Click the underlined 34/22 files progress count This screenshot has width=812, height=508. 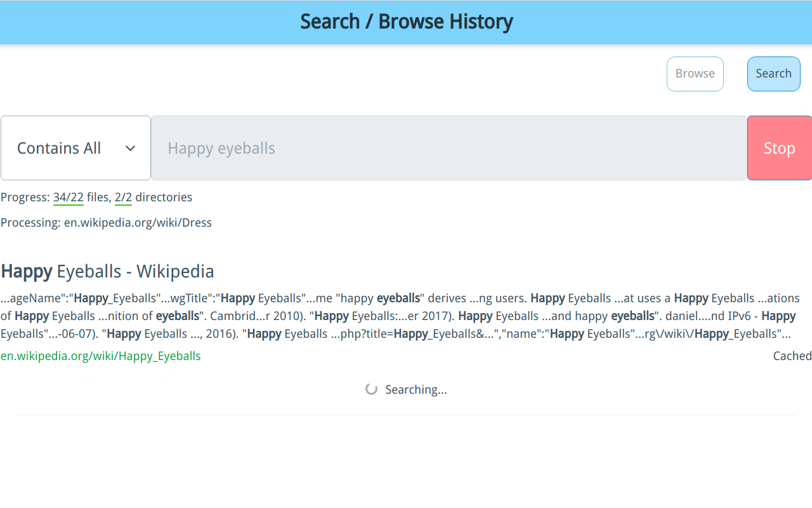point(69,197)
